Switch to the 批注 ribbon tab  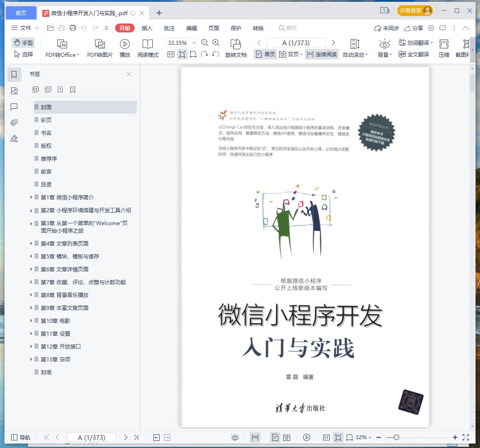pyautogui.click(x=169, y=28)
